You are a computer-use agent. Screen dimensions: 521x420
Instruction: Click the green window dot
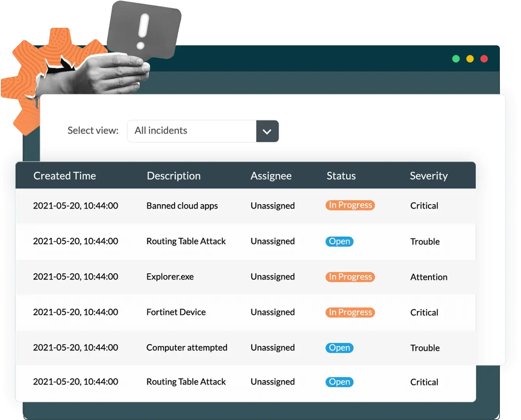pos(456,59)
